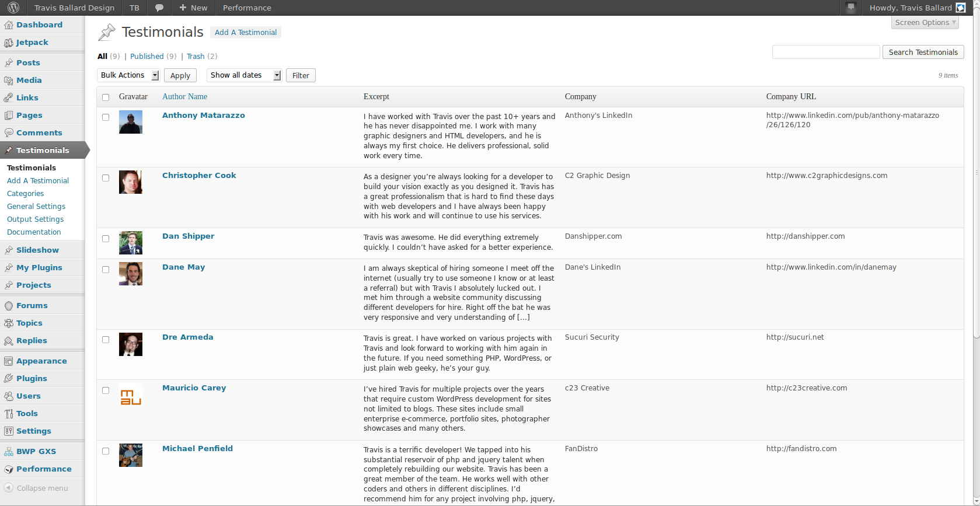Select the Dre Armeda row checkbox

coord(106,340)
